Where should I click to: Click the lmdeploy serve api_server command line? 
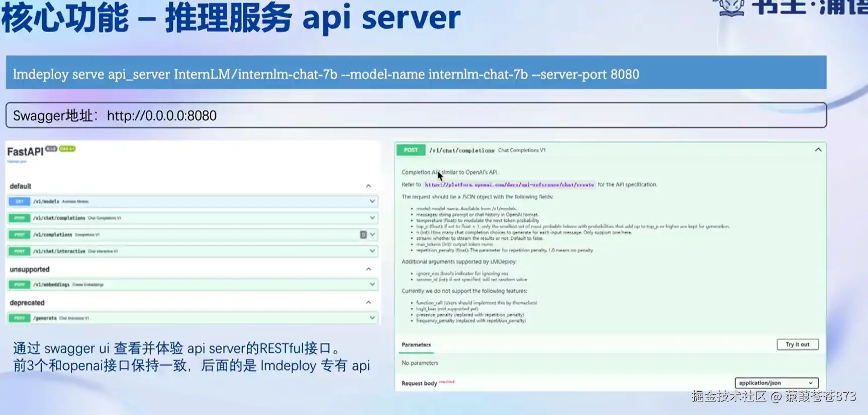pos(326,74)
